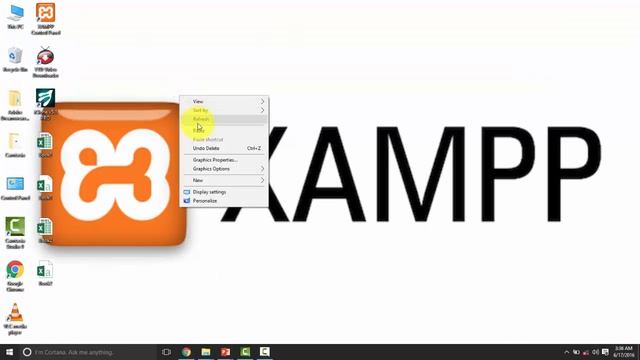
Task: Select the Google Chrome desktop shortcut
Action: tap(15, 276)
